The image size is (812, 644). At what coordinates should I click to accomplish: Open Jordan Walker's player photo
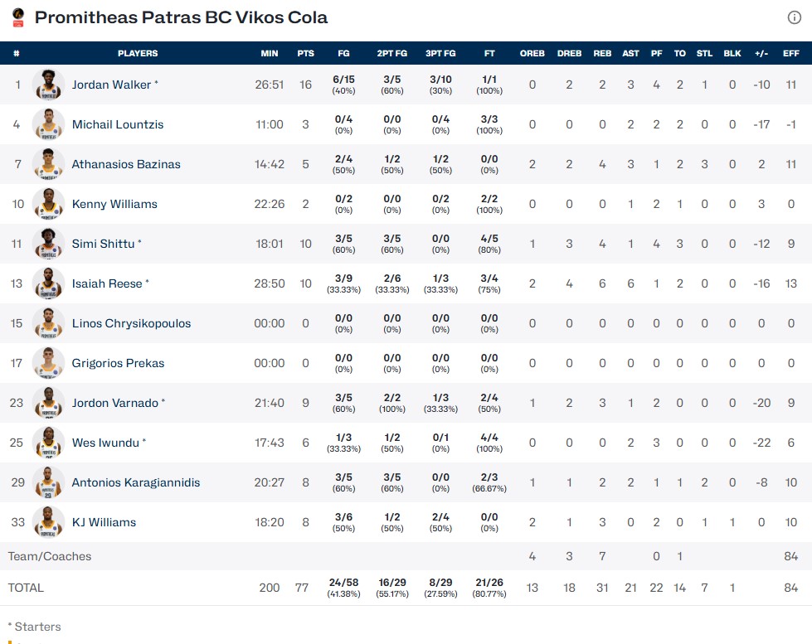(49, 85)
